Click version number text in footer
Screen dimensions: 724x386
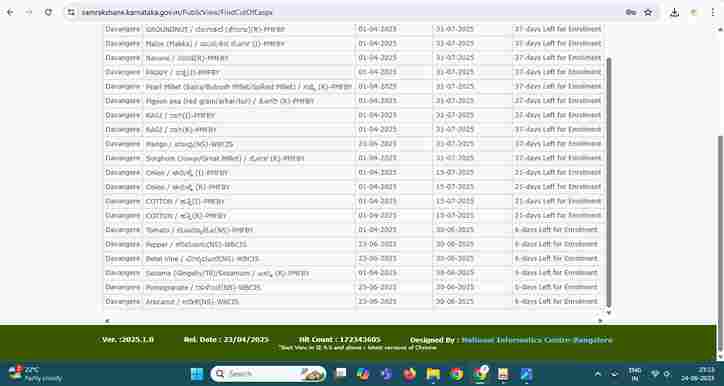point(128,340)
